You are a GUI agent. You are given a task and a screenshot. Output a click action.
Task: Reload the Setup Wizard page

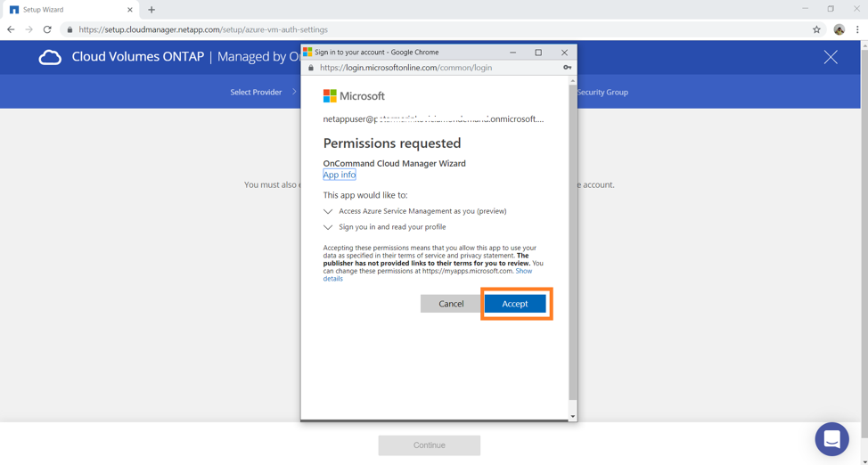(47, 30)
